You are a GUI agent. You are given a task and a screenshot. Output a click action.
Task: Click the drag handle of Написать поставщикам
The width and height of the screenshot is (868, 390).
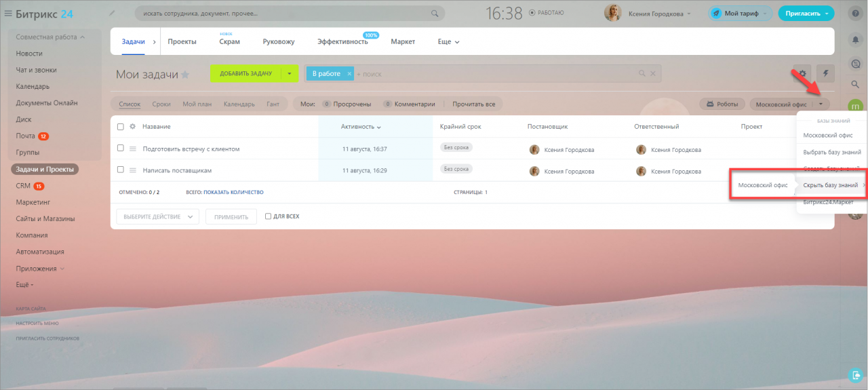tap(133, 170)
